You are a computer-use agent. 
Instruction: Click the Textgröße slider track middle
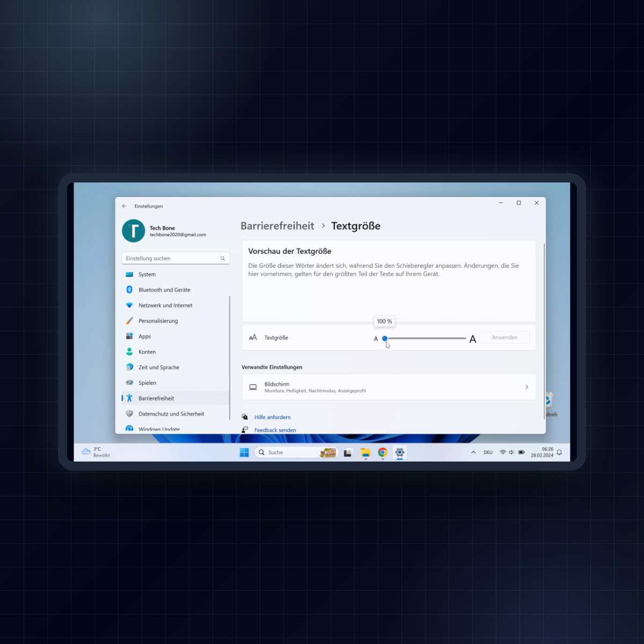coord(426,338)
